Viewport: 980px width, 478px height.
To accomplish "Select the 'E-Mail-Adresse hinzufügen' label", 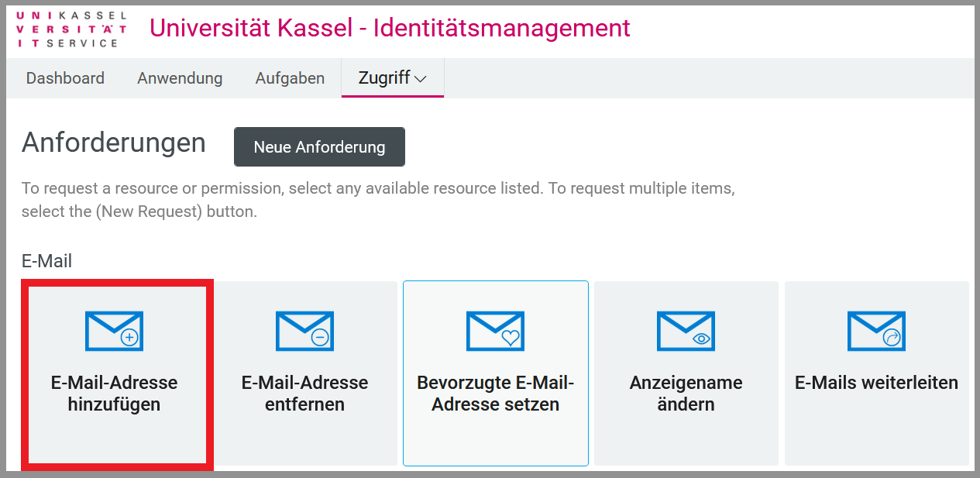I will point(114,394).
